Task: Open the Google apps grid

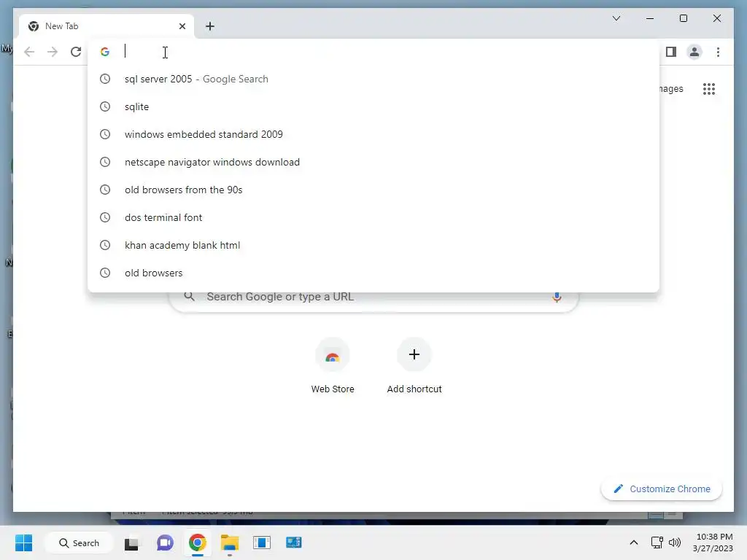Action: tap(709, 88)
